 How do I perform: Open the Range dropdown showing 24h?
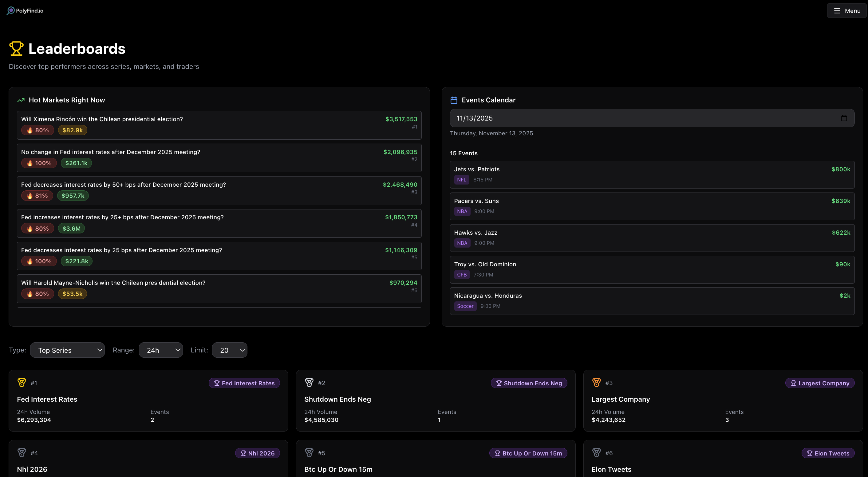[161, 350]
